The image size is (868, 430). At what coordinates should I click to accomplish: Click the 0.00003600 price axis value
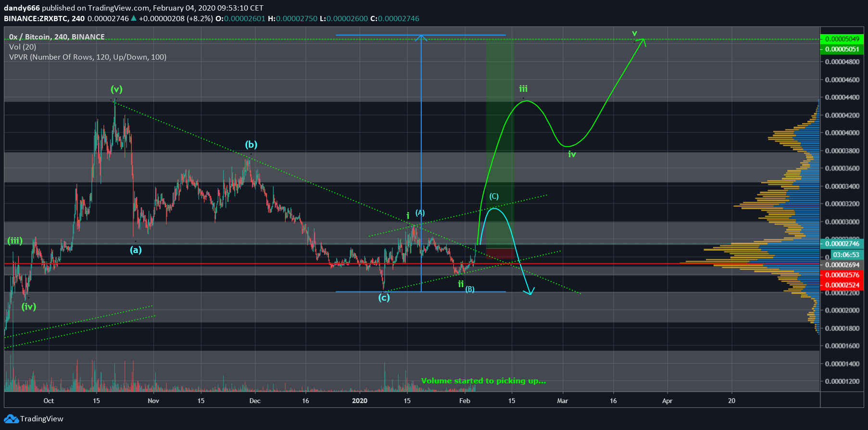pos(842,168)
